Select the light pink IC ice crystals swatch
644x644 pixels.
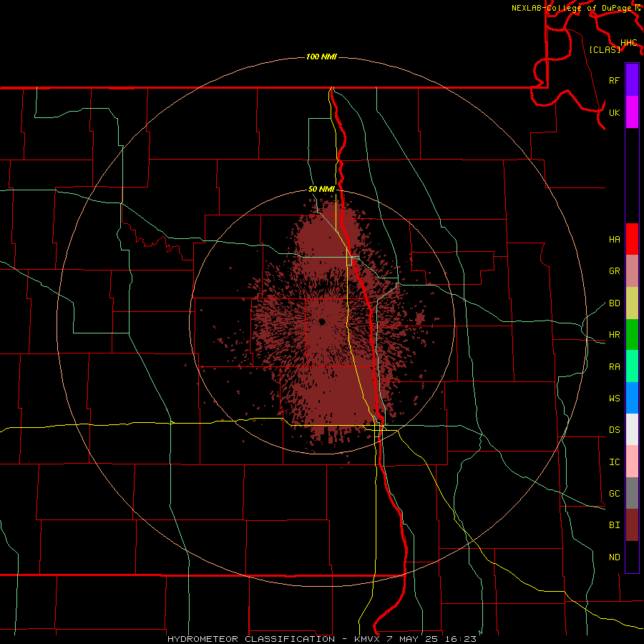(x=632, y=462)
